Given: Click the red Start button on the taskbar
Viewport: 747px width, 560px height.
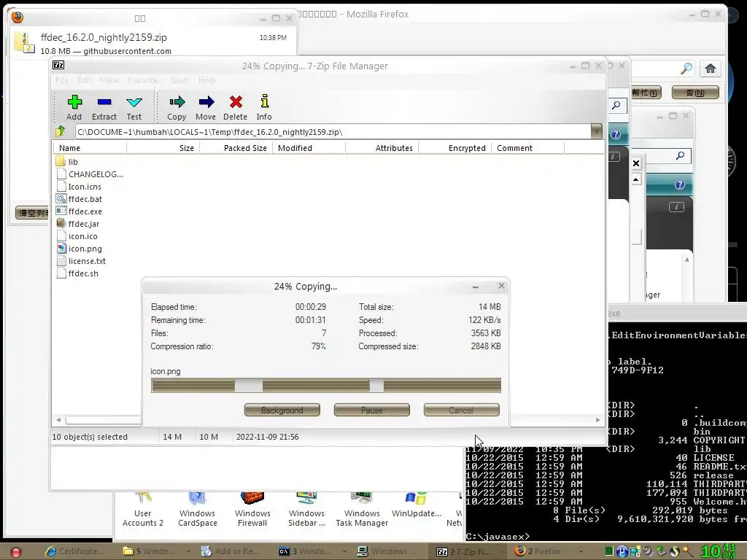Looking at the screenshot, I should 16,552.
